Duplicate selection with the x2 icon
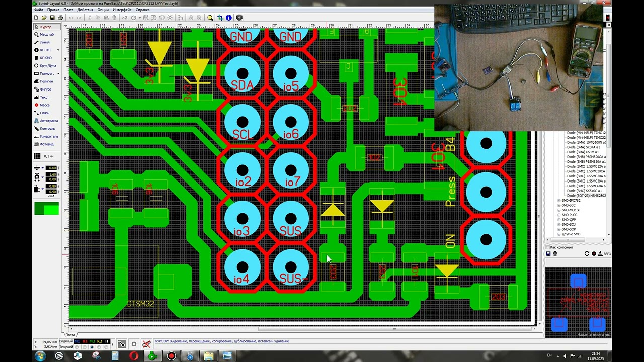644x362 pixels. 125,18
